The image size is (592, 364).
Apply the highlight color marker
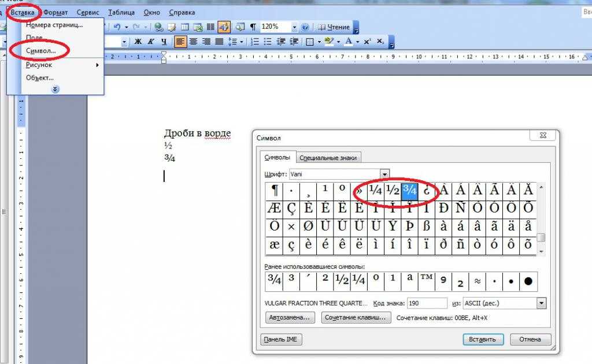point(329,42)
